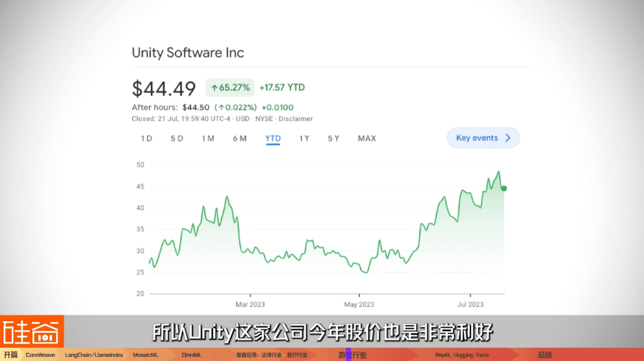Switch chart to 6M range

(x=240, y=138)
